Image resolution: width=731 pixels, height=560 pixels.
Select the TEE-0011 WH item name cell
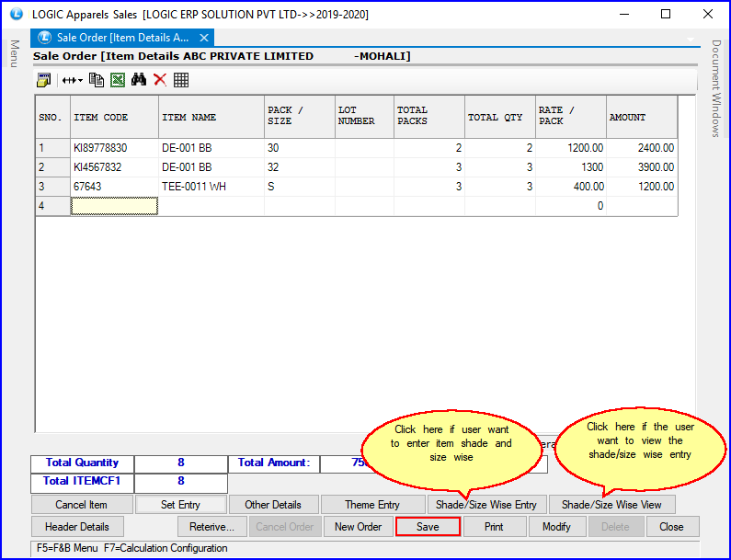(211, 187)
